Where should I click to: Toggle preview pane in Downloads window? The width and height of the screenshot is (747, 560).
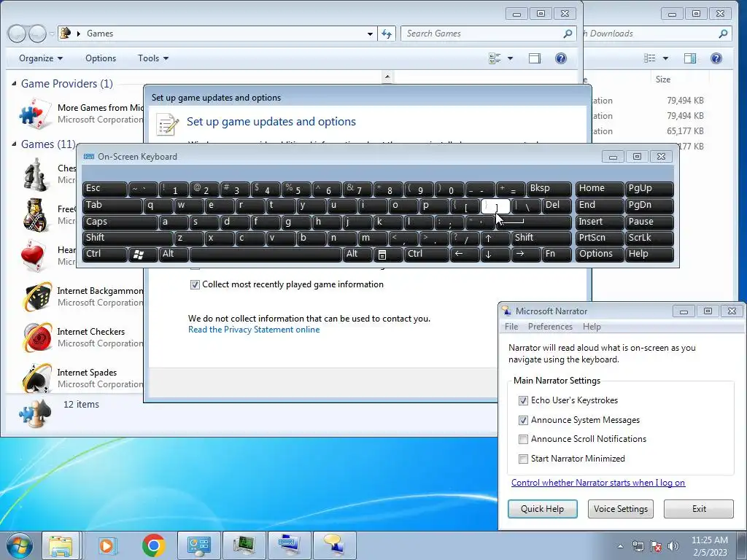690,58
